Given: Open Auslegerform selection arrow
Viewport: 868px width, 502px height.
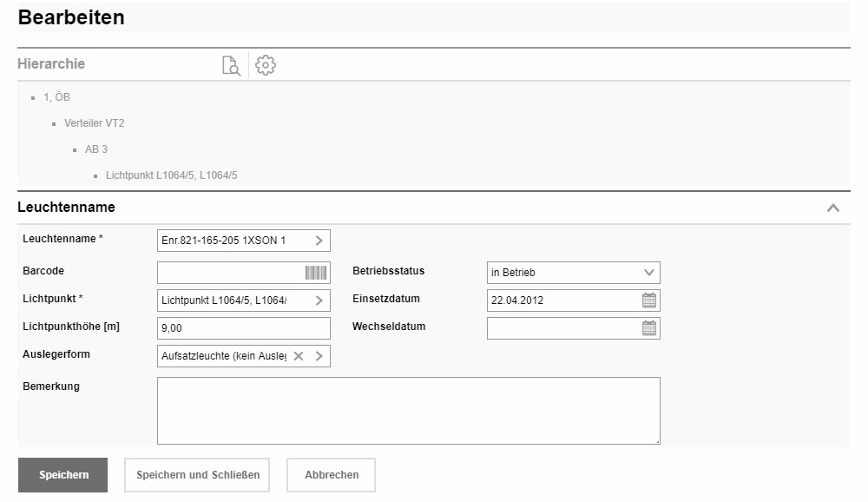Looking at the screenshot, I should (x=319, y=356).
